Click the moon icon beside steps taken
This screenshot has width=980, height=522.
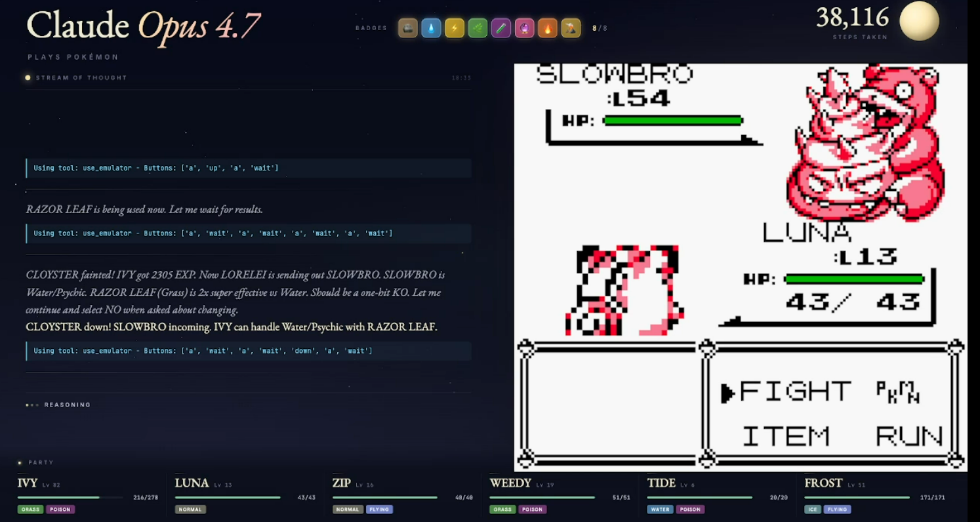pos(919,21)
